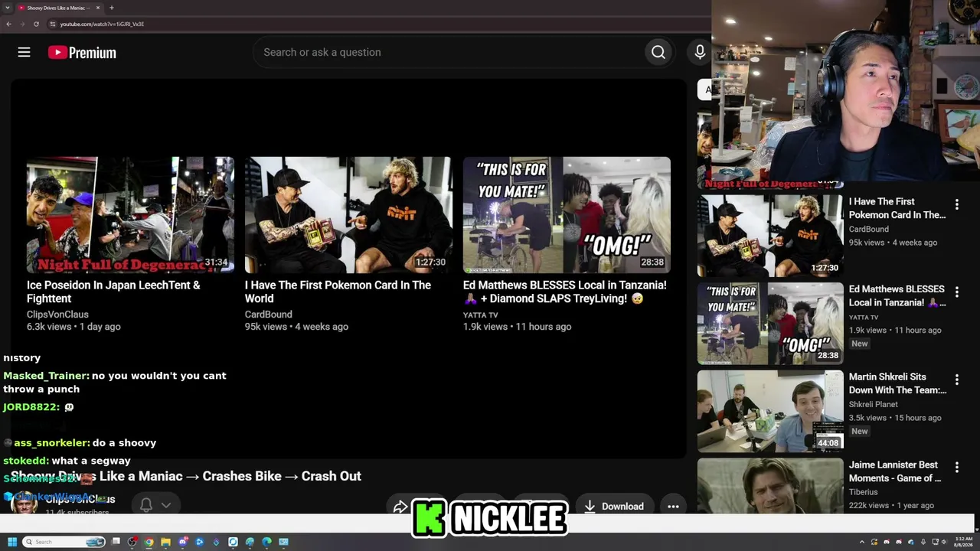Click Tiberius channel name in sidebar
Image resolution: width=980 pixels, height=551 pixels.
click(x=864, y=492)
